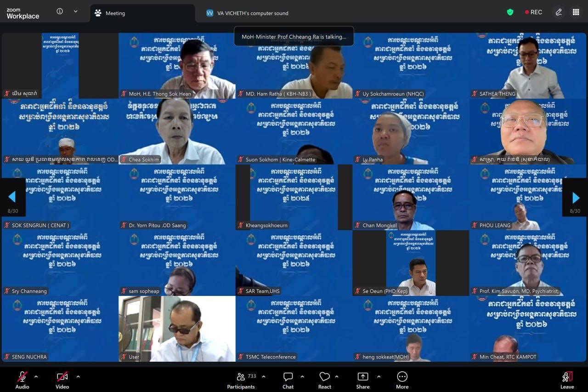The image size is (588, 392).
Task: Select the participant tile named User
Action: coord(177,329)
